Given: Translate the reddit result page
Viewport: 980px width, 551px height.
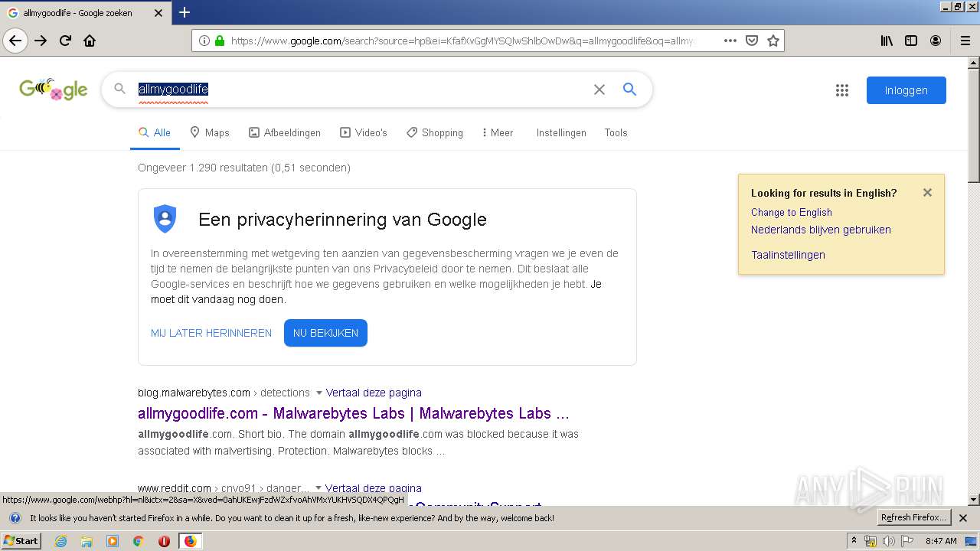Looking at the screenshot, I should point(373,488).
